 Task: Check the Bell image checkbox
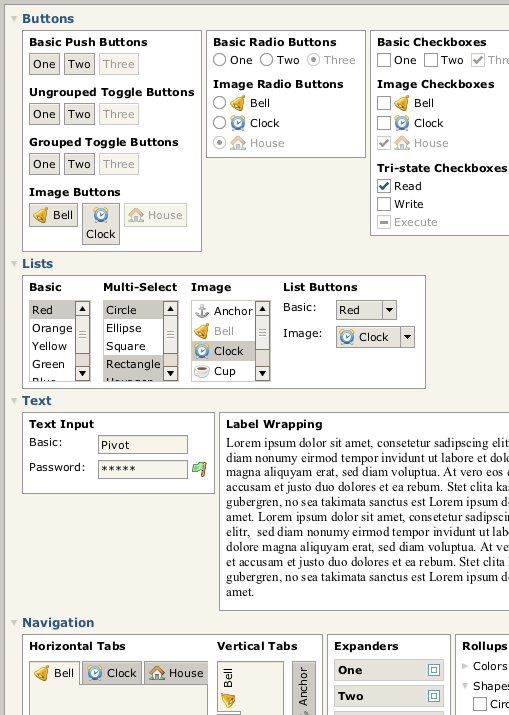(x=384, y=103)
